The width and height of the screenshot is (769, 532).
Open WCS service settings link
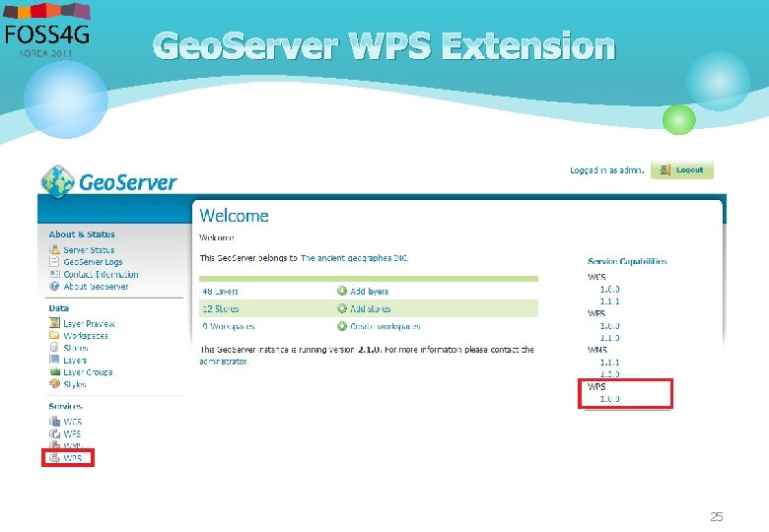pos(72,422)
